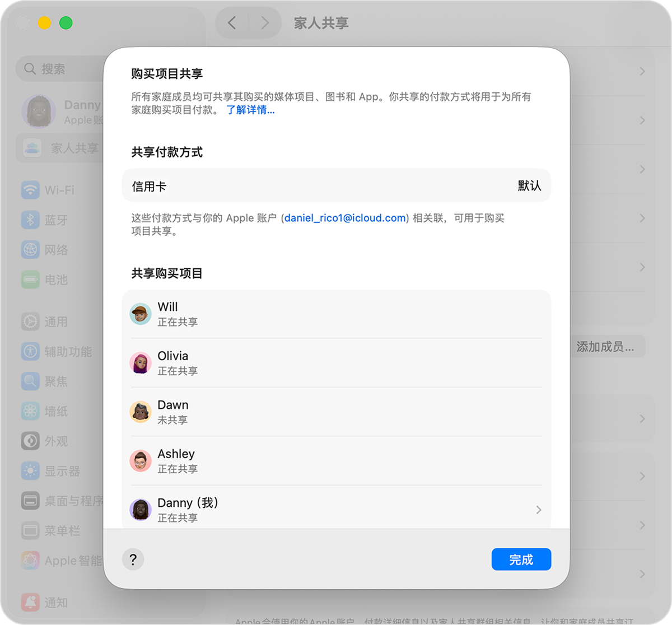Toggle Will's 正在共享 status

click(x=336, y=314)
